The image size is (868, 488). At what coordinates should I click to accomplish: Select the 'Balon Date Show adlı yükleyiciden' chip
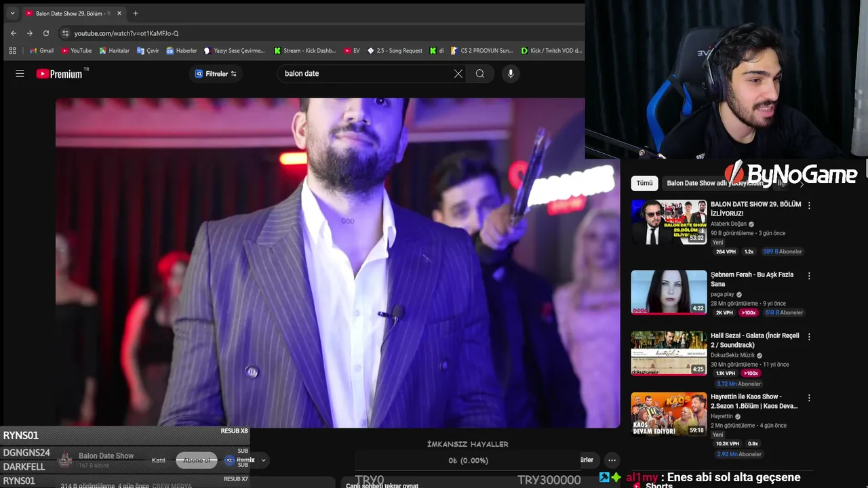tap(714, 183)
